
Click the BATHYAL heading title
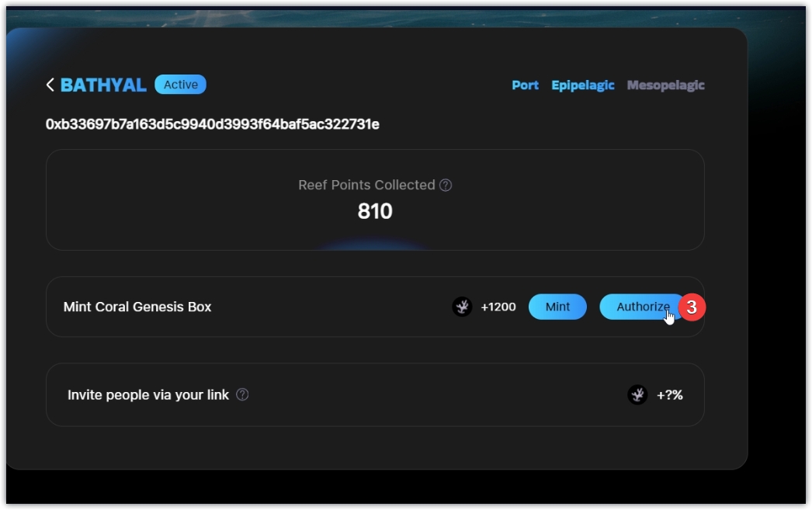tap(103, 85)
